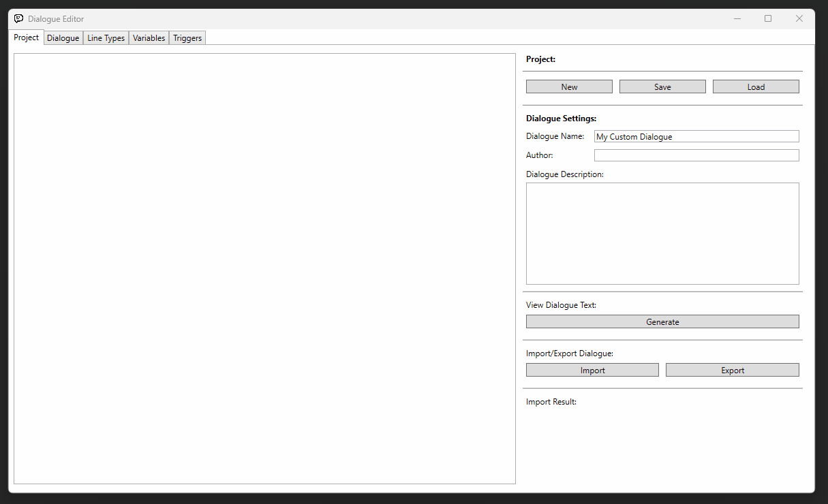This screenshot has height=504, width=828.
Task: Click the Load project button
Action: (x=755, y=86)
